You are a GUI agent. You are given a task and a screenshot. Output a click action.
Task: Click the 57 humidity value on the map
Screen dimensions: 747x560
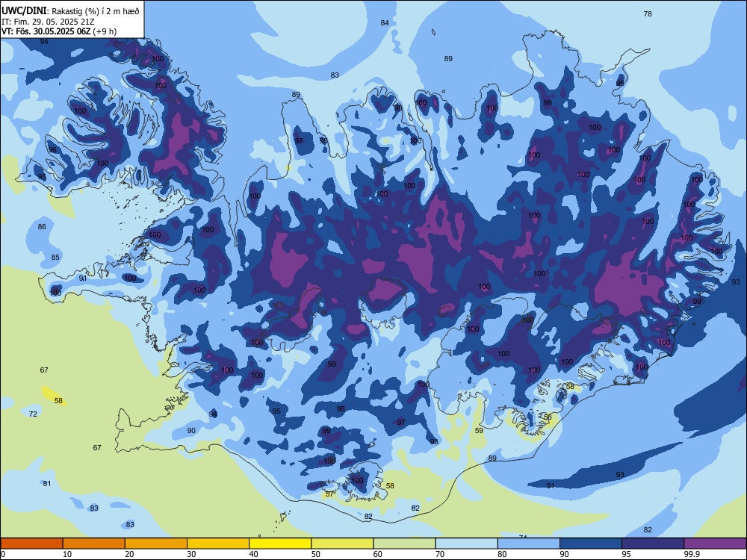click(329, 494)
